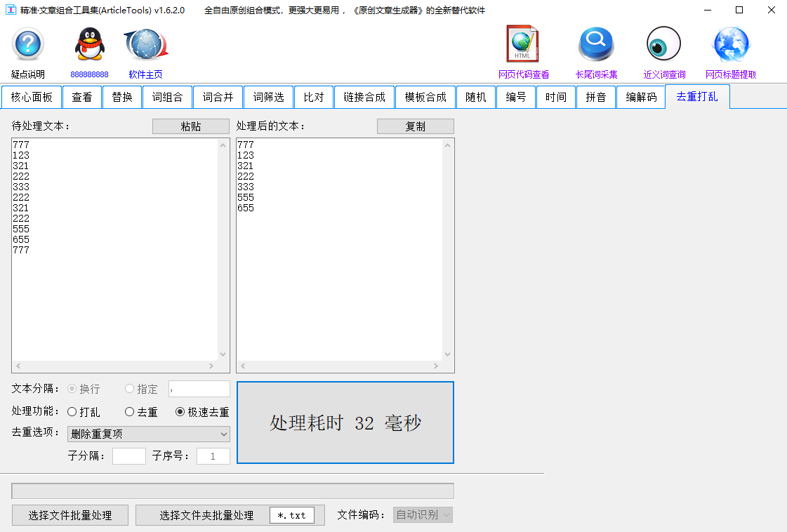Click inside the *.txt filter field
Screen dimensions: 787x532
pyautogui.click(x=291, y=514)
